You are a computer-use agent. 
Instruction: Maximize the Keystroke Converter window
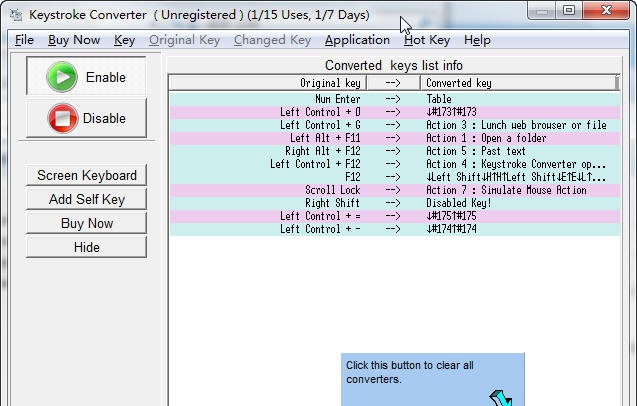click(569, 11)
